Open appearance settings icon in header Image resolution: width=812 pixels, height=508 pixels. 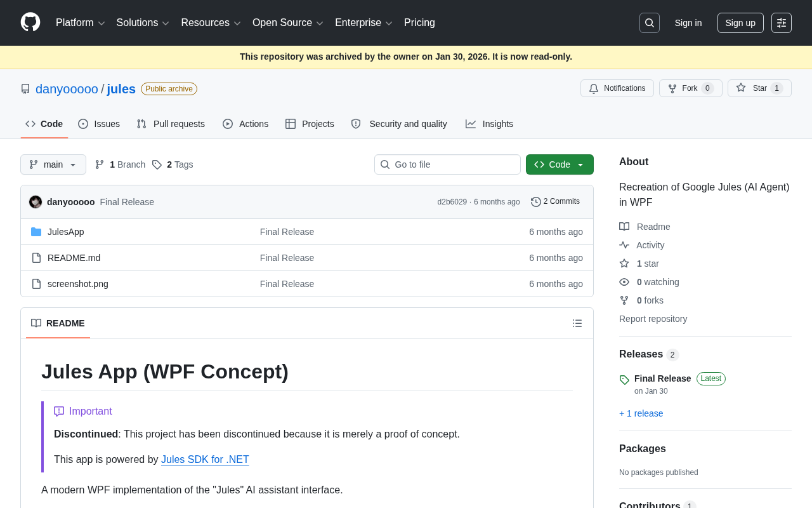782,23
